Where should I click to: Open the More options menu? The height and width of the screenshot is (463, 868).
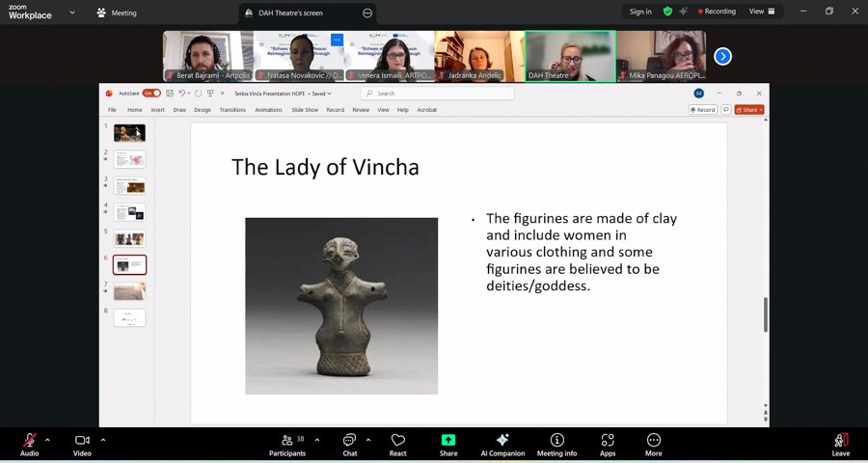[654, 444]
